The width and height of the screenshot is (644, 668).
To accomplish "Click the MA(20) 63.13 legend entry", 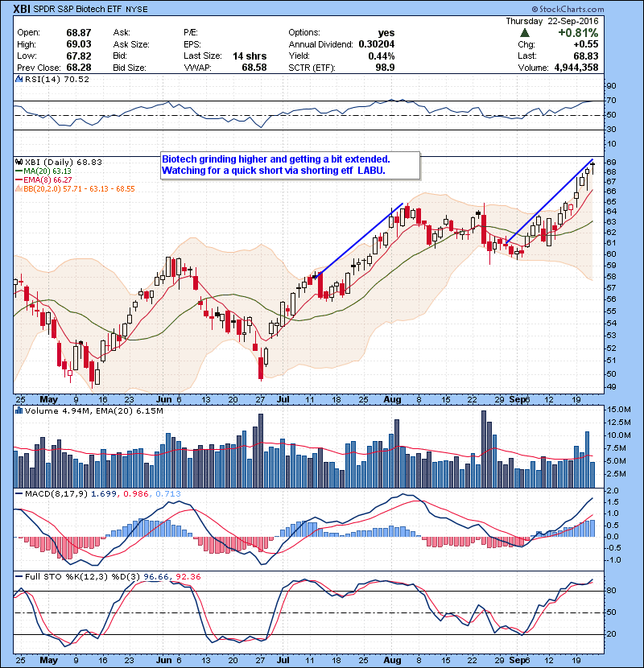I will [43, 171].
